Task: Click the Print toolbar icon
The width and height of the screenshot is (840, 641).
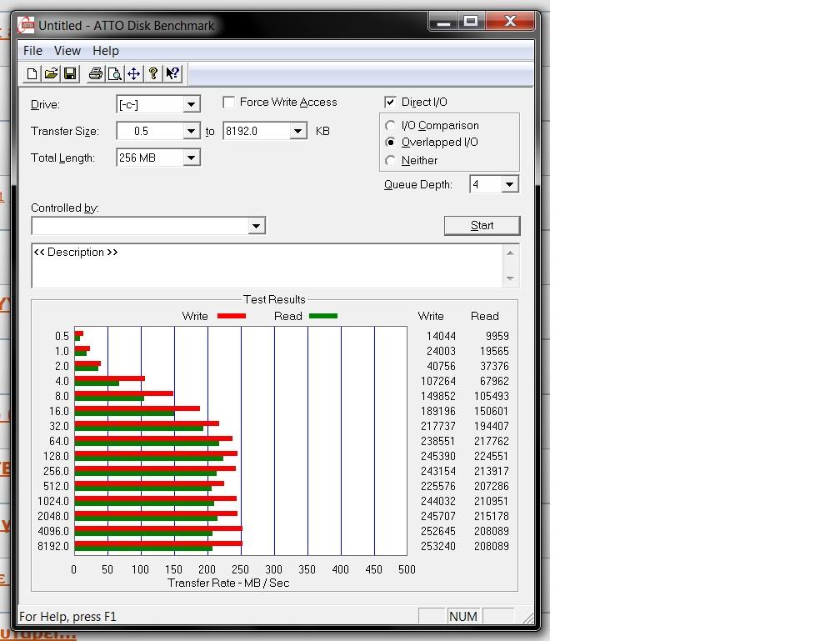Action: [x=95, y=74]
